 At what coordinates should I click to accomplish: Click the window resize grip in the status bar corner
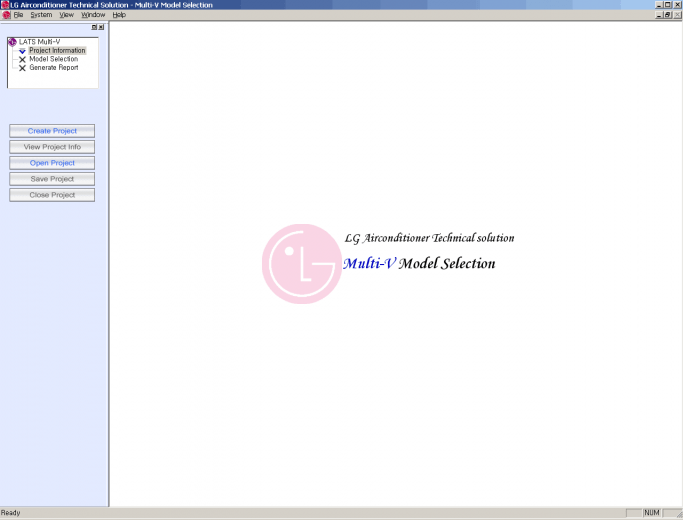pyautogui.click(x=679, y=515)
